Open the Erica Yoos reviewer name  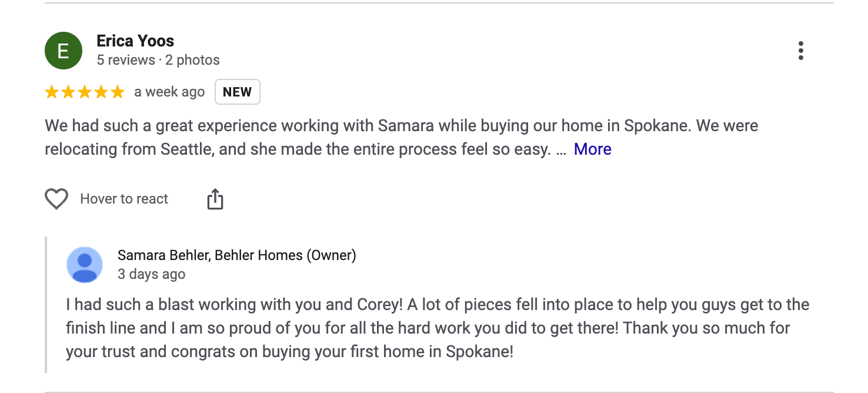(135, 41)
